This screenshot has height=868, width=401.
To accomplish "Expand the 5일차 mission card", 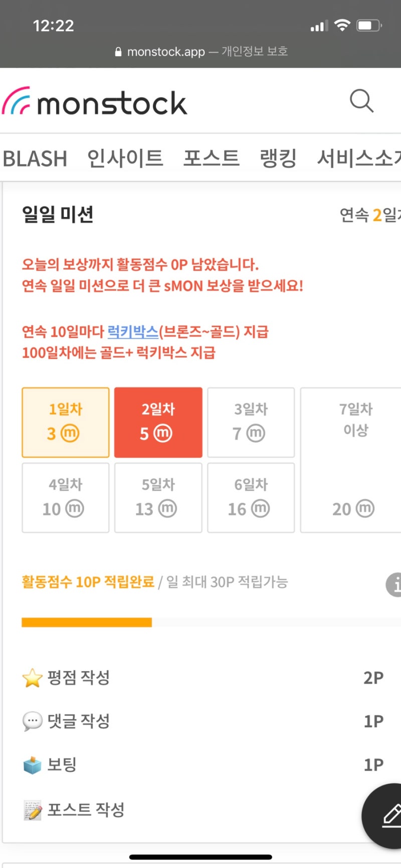I will click(x=158, y=497).
